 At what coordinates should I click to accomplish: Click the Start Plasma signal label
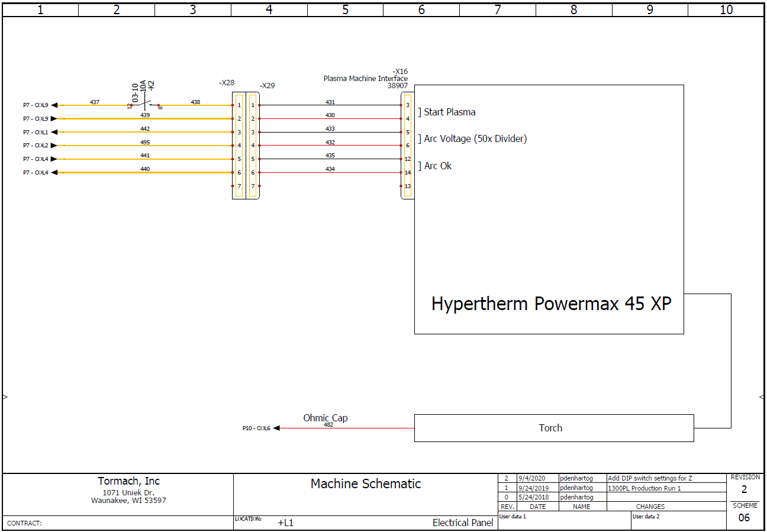click(449, 112)
